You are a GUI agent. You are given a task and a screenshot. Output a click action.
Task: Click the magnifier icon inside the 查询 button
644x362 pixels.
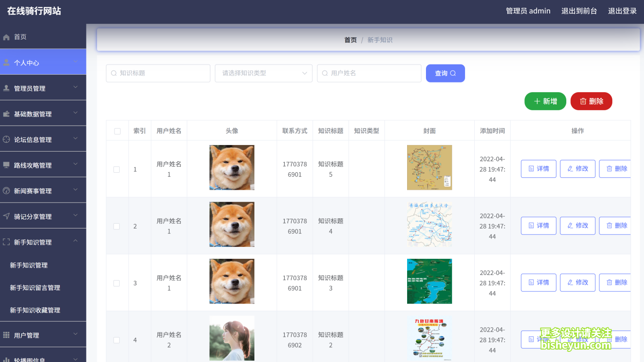(453, 73)
